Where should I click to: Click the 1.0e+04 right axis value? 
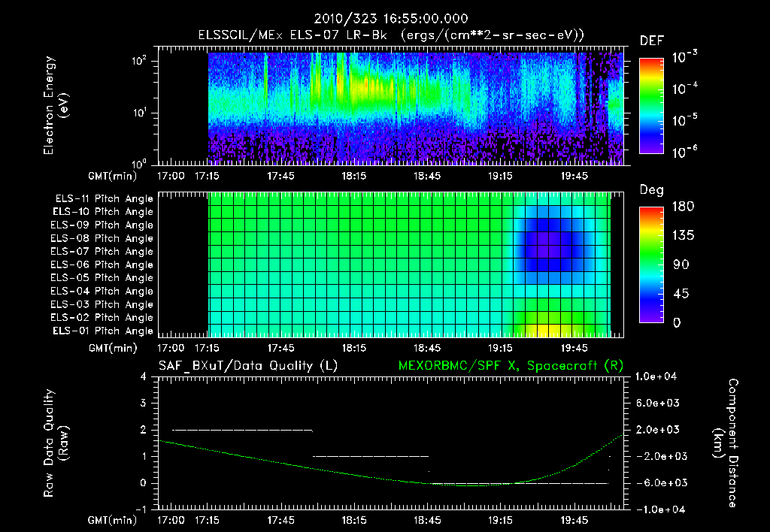click(656, 376)
